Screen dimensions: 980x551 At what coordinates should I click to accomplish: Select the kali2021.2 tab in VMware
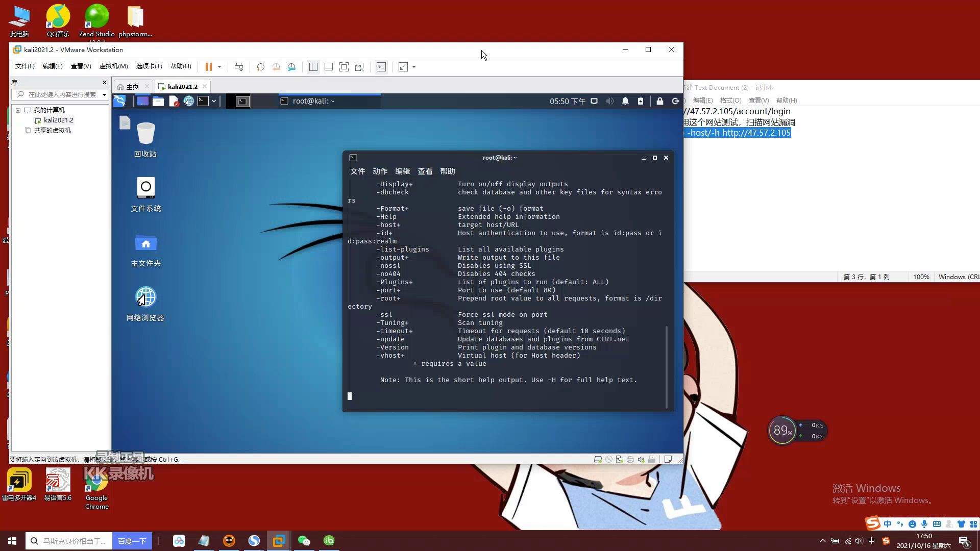[182, 86]
